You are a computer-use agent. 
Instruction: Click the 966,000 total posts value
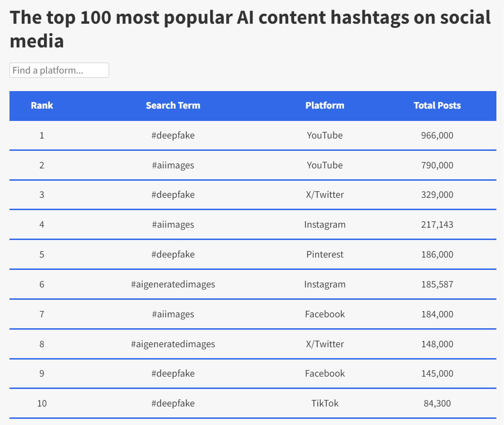click(x=437, y=135)
